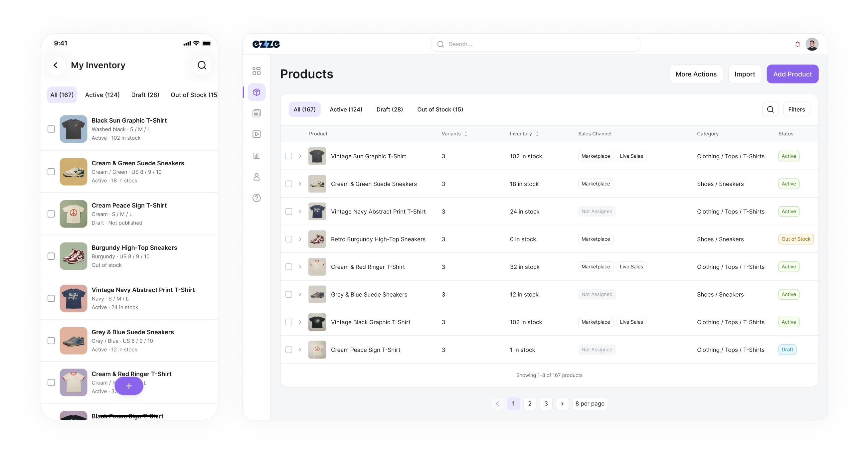Check the Vintage Sun Graphic T-Shirt row checkbox

tap(289, 156)
